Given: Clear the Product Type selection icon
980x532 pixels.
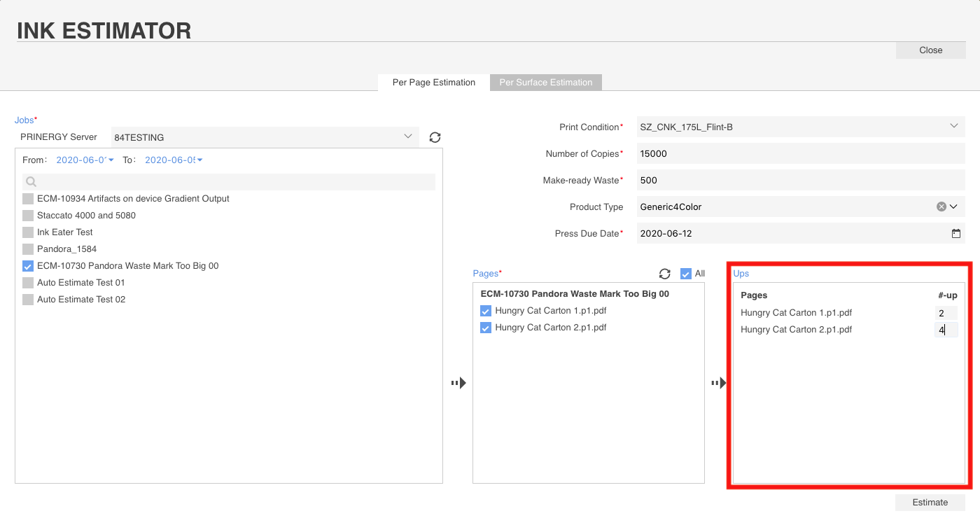Looking at the screenshot, I should click(x=941, y=206).
